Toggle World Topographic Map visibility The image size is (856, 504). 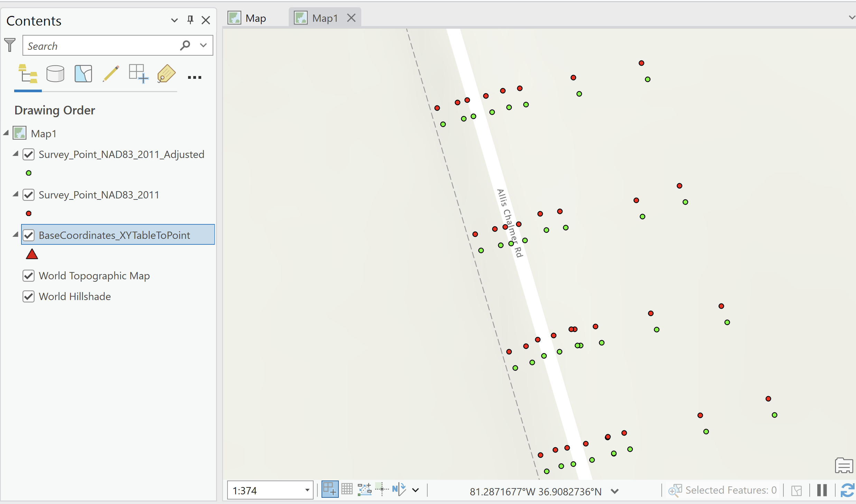pyautogui.click(x=29, y=276)
